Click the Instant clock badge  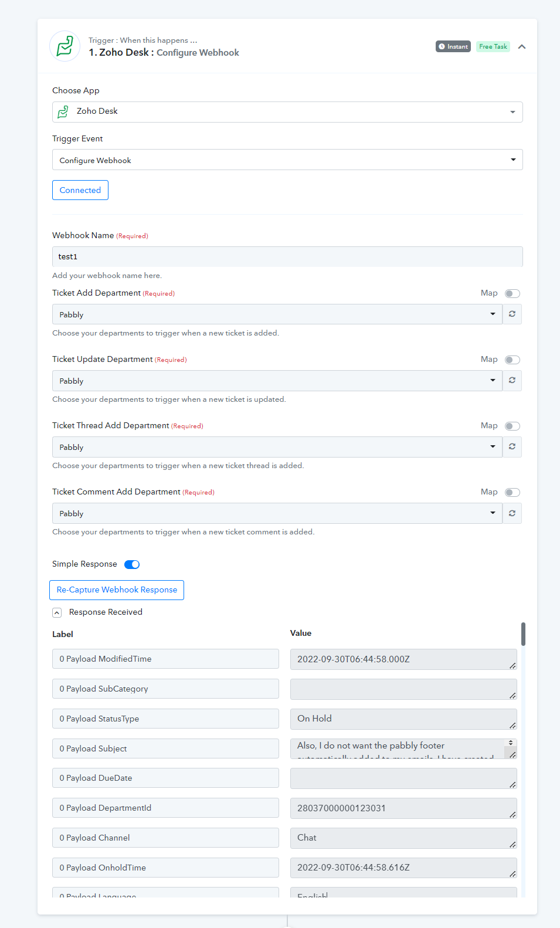(x=453, y=46)
